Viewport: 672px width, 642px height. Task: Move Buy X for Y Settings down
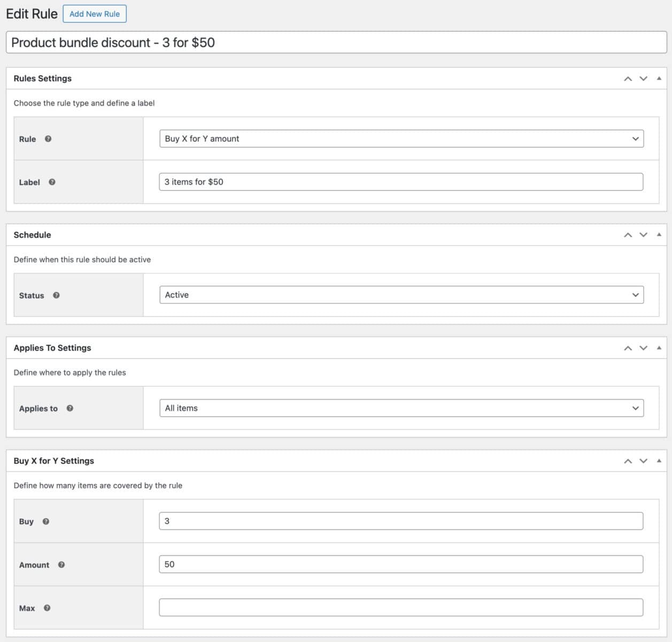click(644, 461)
